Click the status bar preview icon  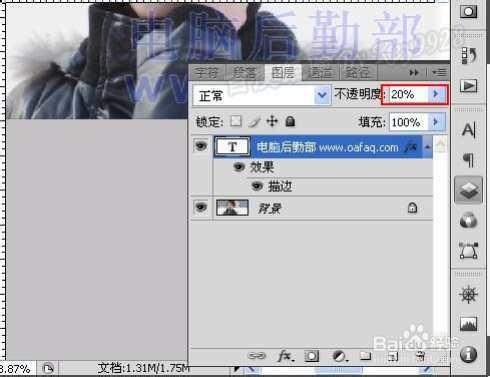tap(48, 369)
